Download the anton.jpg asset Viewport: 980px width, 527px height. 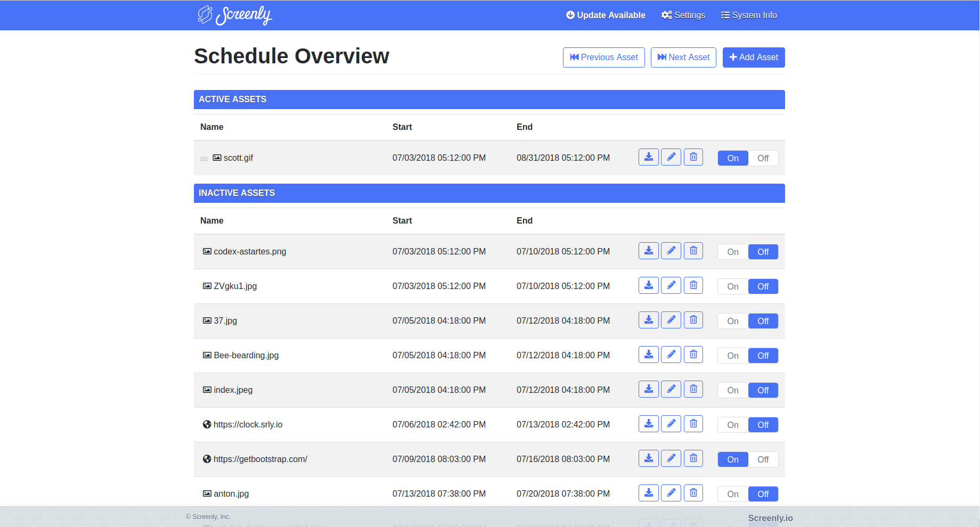pyautogui.click(x=648, y=492)
